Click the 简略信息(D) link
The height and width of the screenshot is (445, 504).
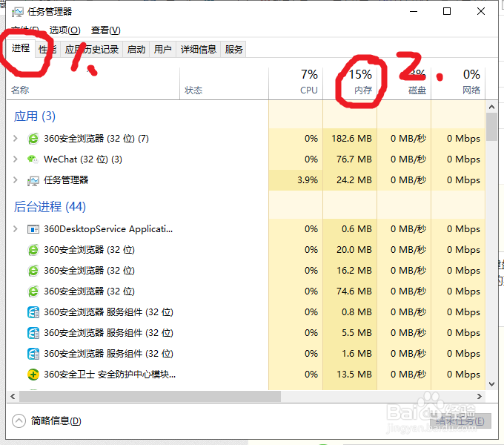(56, 421)
